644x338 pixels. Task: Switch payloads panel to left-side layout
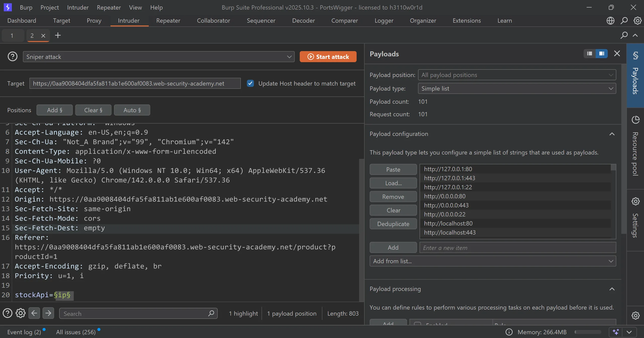(589, 54)
